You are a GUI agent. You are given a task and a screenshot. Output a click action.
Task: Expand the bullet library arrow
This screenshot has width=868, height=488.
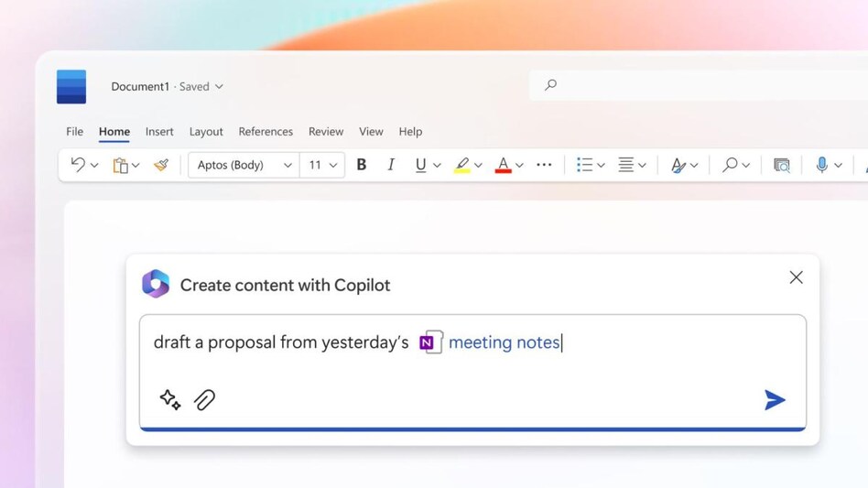click(602, 165)
